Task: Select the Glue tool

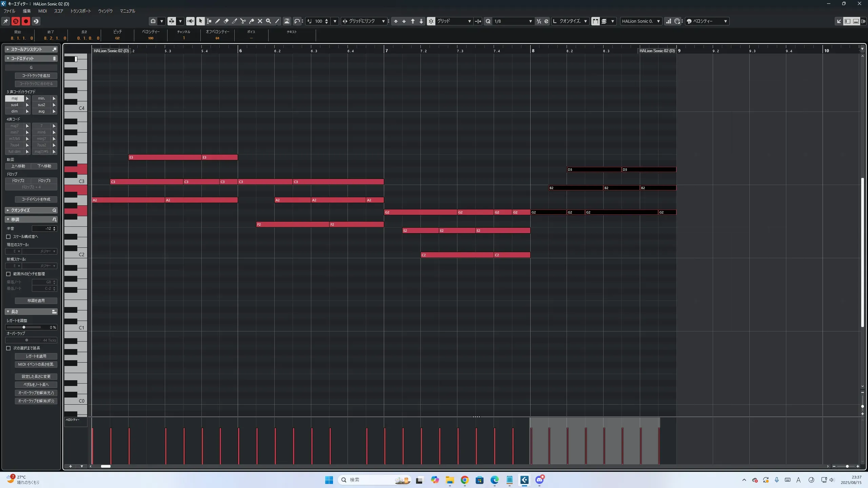Action: coord(252,21)
